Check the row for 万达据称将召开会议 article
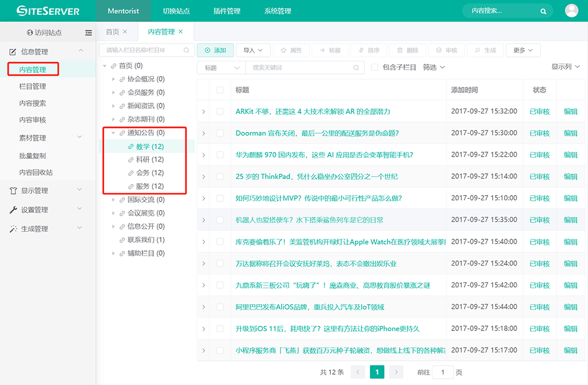The image size is (588, 385). tap(220, 263)
